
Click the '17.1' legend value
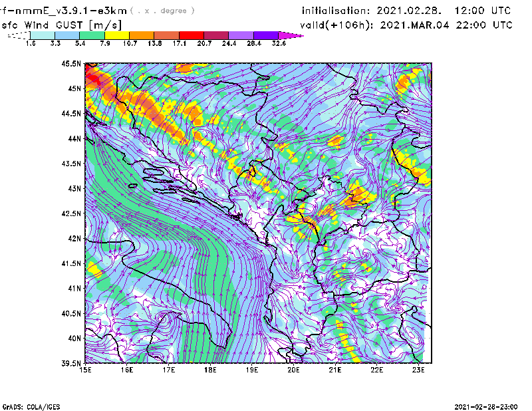180,43
